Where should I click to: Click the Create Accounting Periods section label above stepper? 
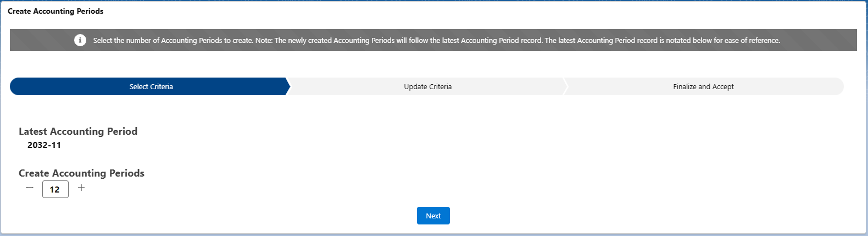click(81, 173)
